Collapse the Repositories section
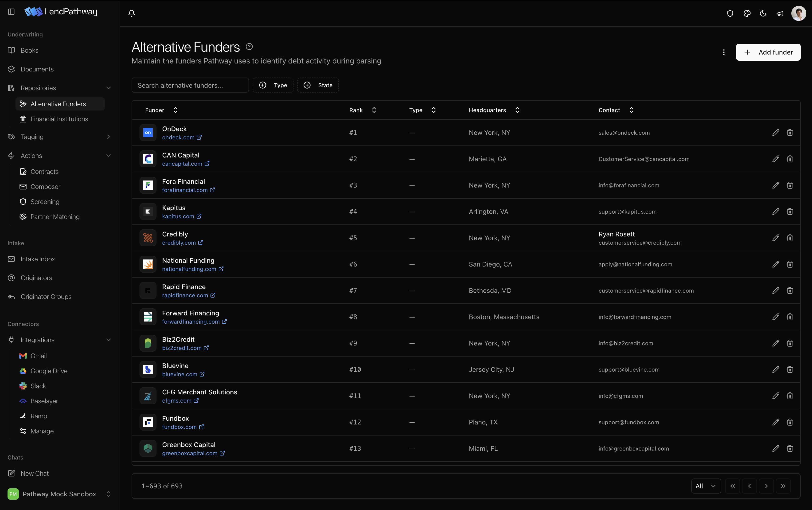The image size is (812, 510). [109, 88]
